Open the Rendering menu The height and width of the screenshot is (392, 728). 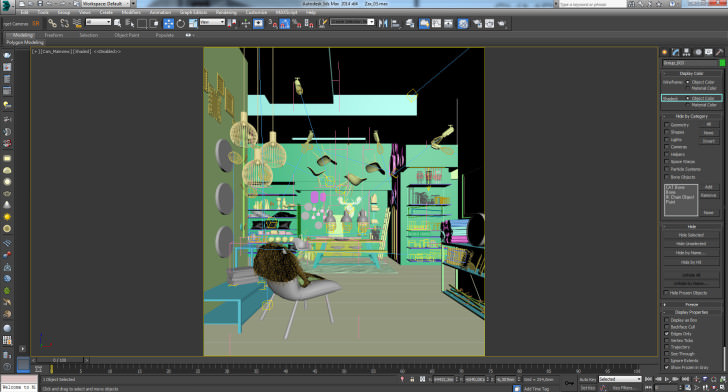coord(226,13)
